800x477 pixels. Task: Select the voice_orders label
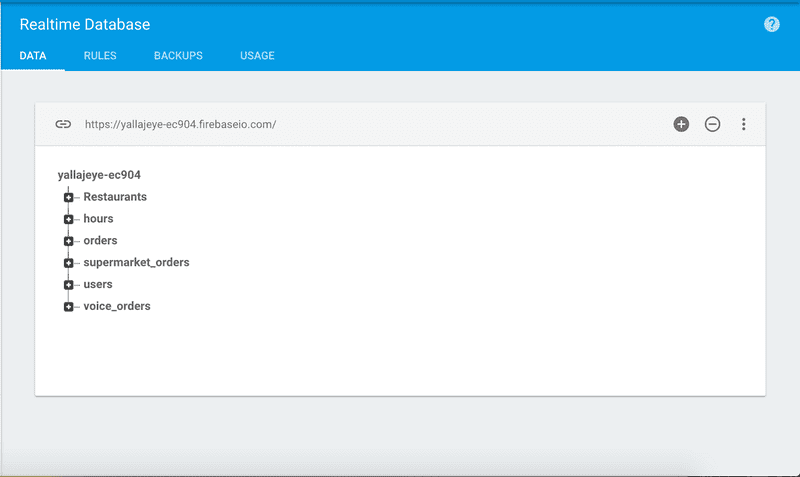pyautogui.click(x=117, y=306)
